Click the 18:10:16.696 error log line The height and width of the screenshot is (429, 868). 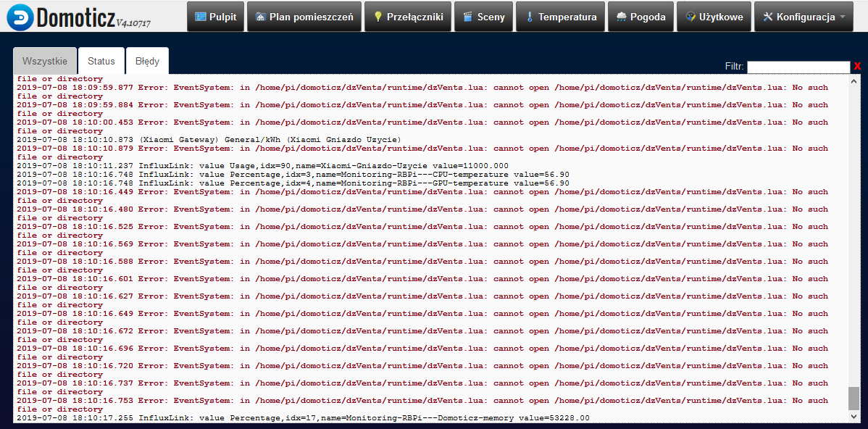pos(422,353)
